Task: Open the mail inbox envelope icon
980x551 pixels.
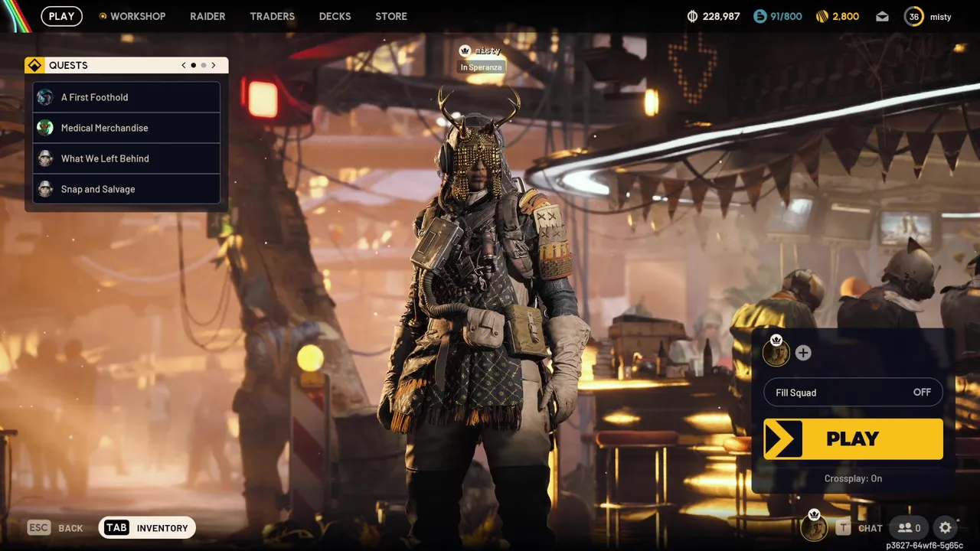Action: click(882, 16)
